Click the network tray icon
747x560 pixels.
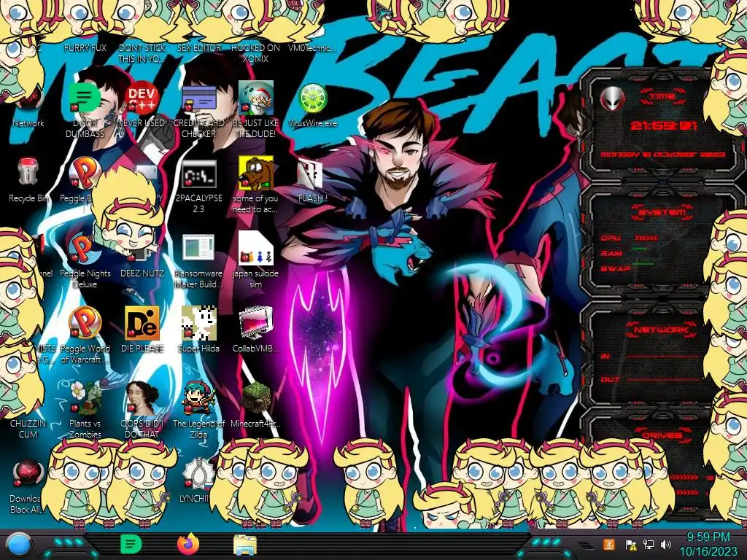pyautogui.click(x=649, y=544)
